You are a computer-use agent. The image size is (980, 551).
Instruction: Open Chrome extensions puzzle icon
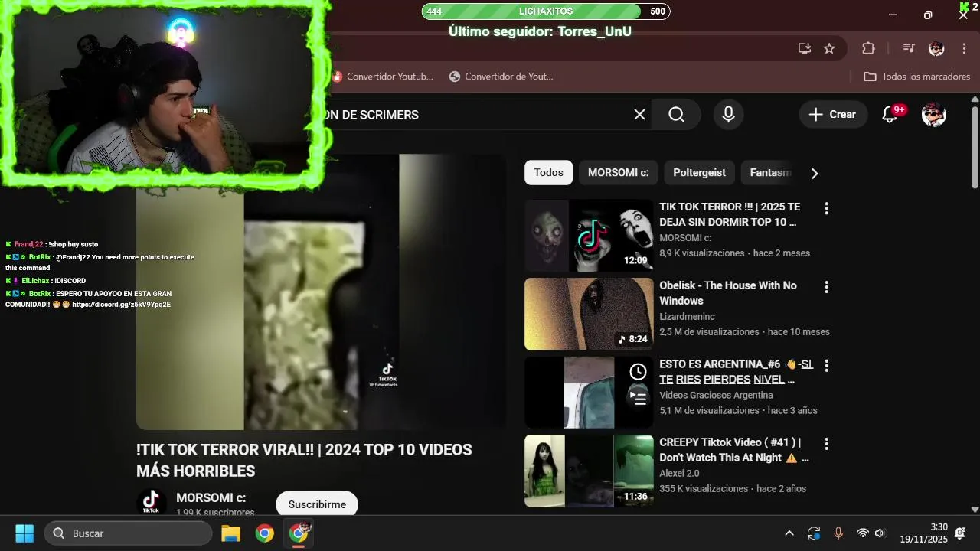click(868, 48)
